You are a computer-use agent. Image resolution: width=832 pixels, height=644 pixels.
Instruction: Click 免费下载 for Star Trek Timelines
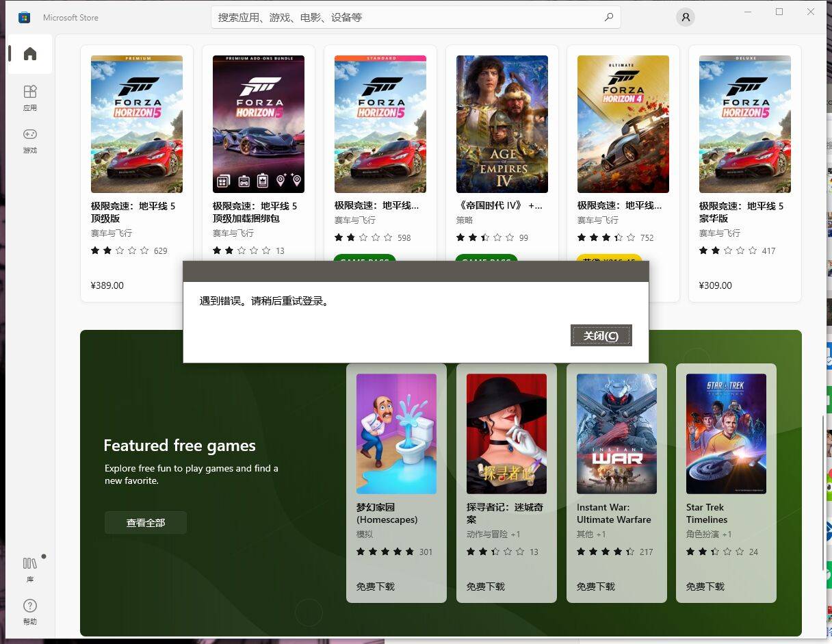(x=705, y=587)
